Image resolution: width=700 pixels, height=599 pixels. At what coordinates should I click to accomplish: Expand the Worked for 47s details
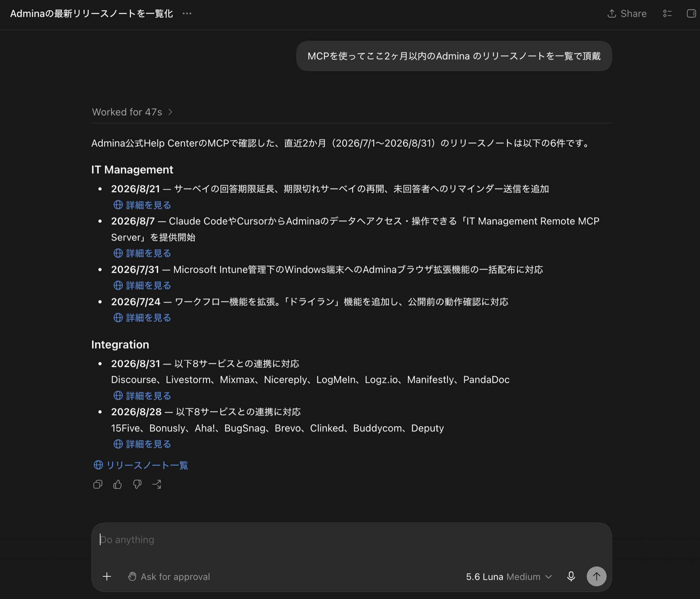click(132, 112)
